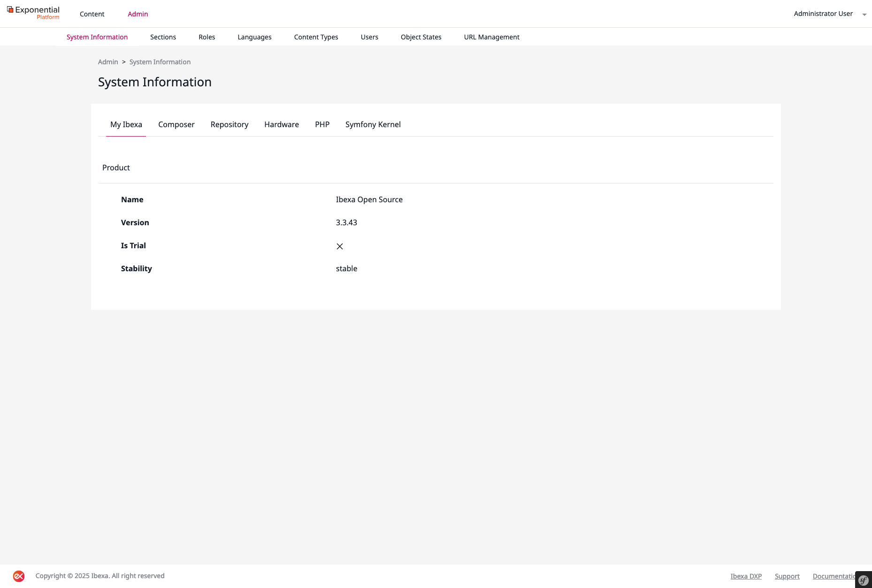Click the Admin breadcrumb link

click(108, 62)
